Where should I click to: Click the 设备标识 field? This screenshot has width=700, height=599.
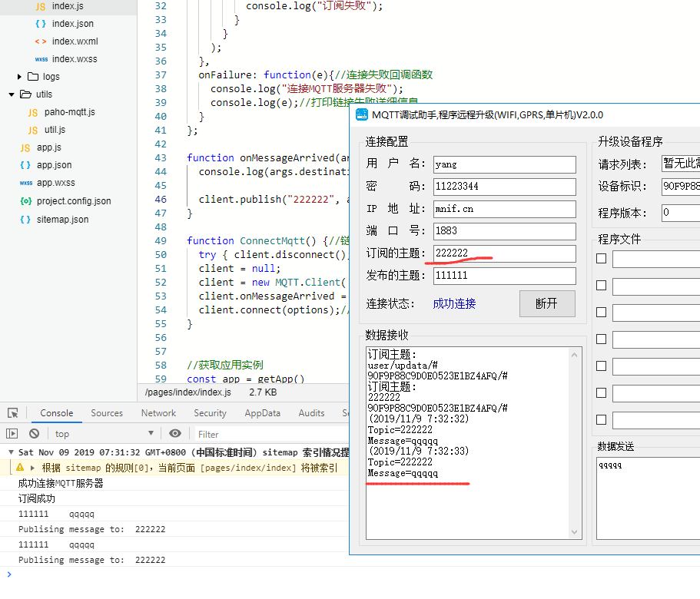(x=680, y=187)
